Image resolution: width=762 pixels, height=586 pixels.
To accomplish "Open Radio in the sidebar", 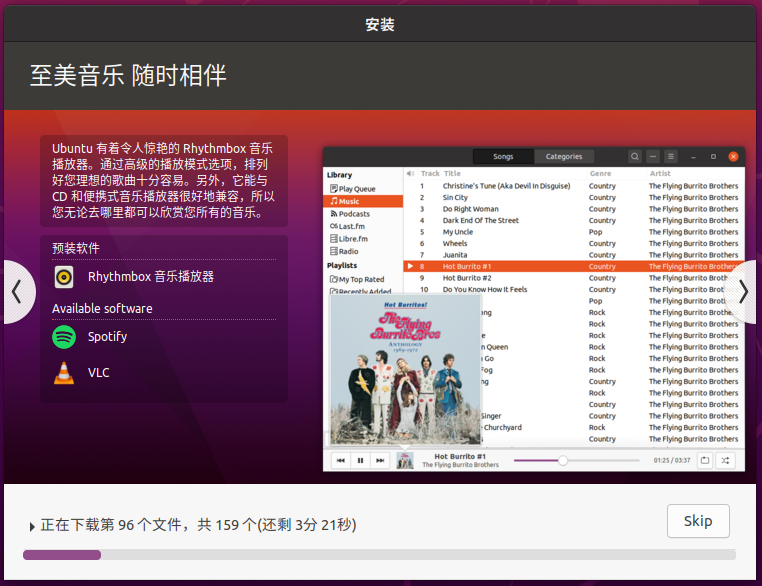I will [363, 251].
